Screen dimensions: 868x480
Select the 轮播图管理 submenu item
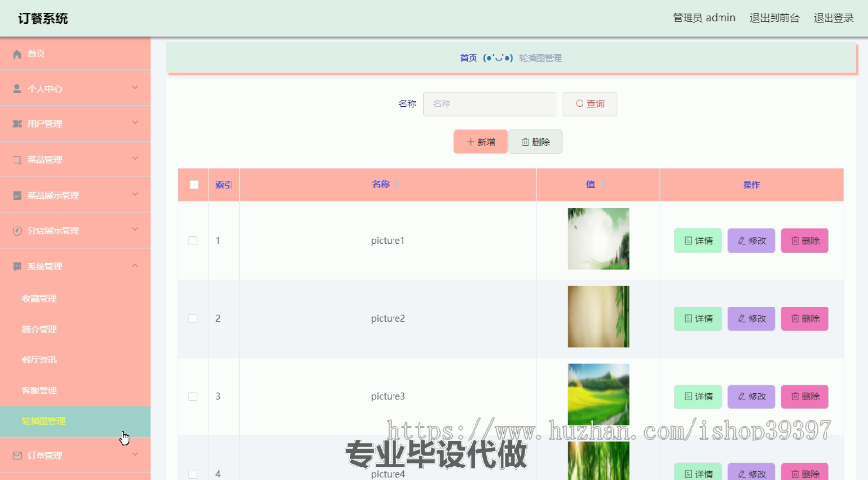75,421
